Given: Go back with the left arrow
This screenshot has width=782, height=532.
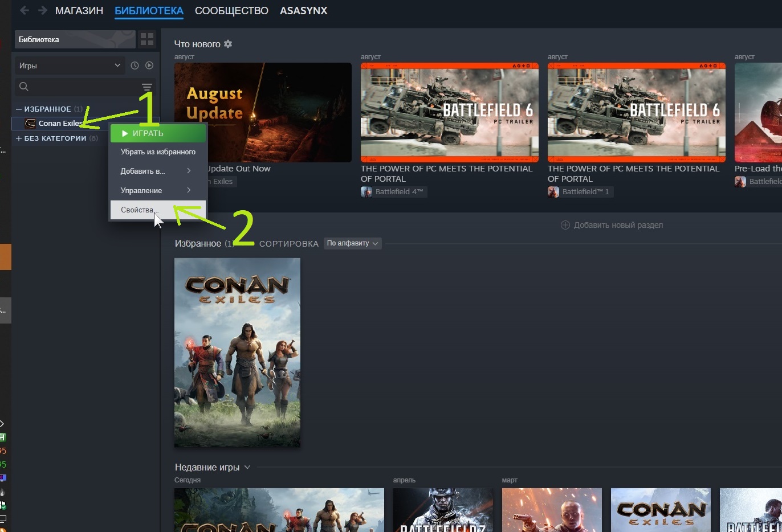Looking at the screenshot, I should (25, 10).
